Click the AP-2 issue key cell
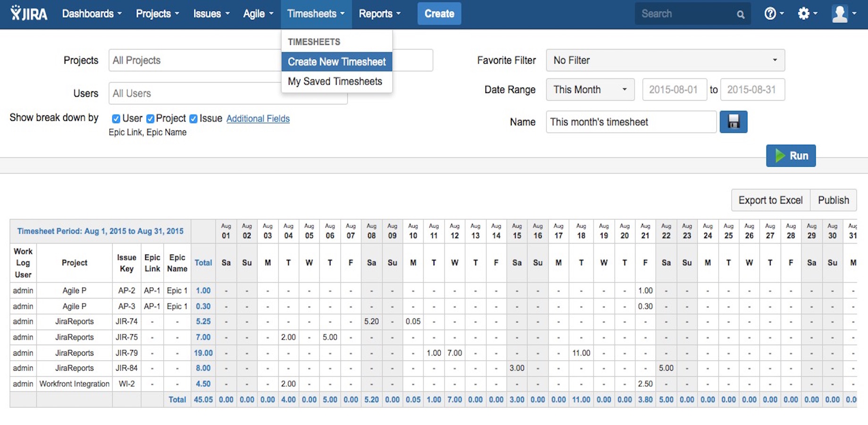This screenshot has width=868, height=425. [127, 290]
